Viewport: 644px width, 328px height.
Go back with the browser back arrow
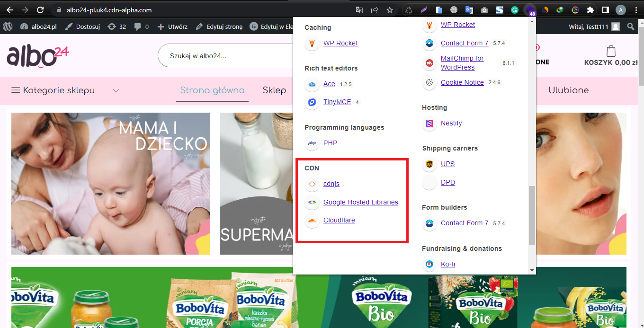coord(10,9)
